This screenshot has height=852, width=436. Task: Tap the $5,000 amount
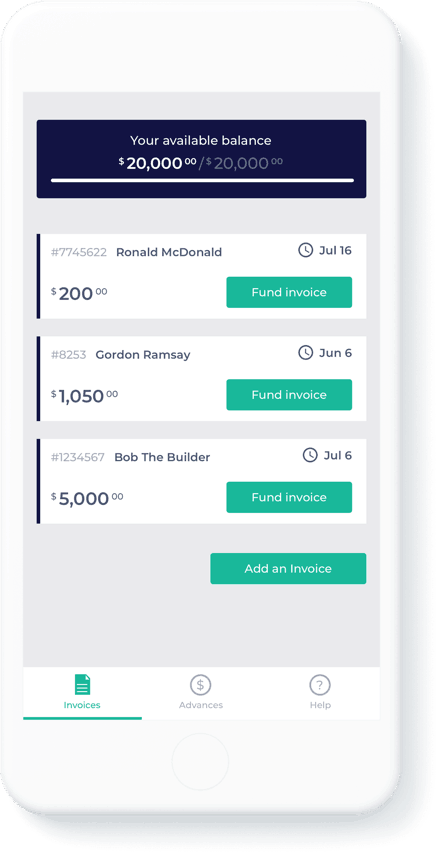(x=87, y=498)
